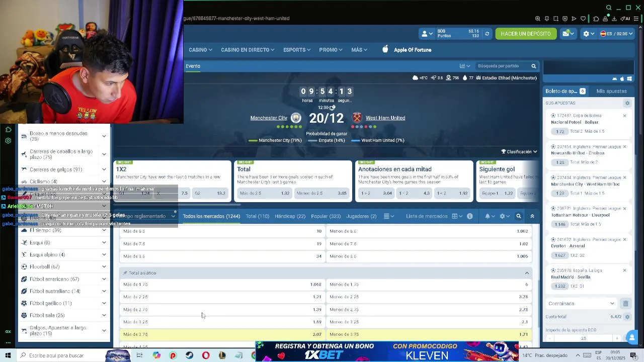Viewport: 644px width, 362px height.
Task: Open the browser downloads icon
Action: click(614, 19)
